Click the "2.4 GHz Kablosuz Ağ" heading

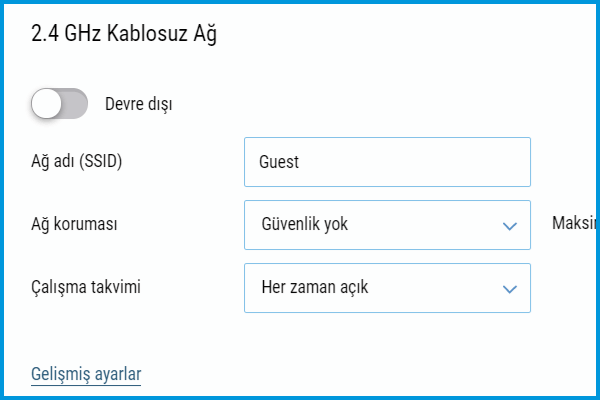pyautogui.click(x=124, y=35)
